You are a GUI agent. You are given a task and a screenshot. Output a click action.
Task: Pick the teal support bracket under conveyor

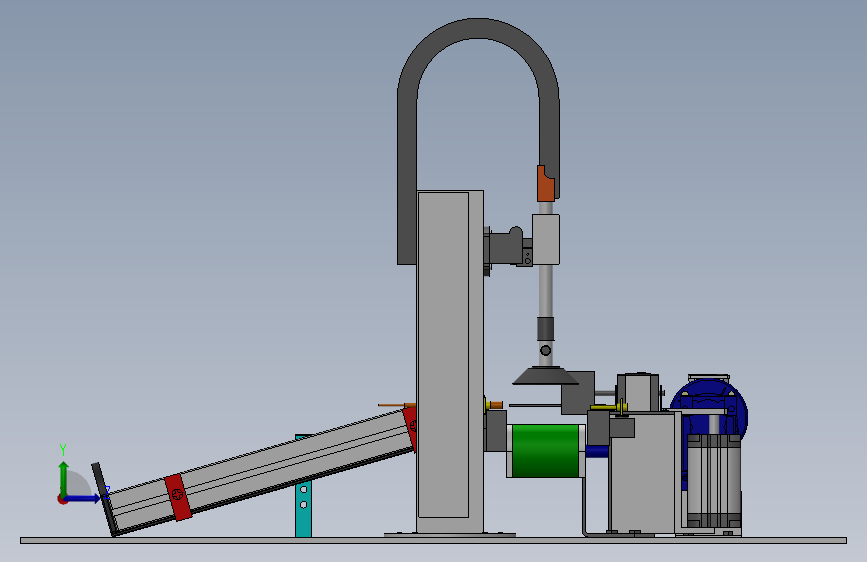[x=304, y=509]
